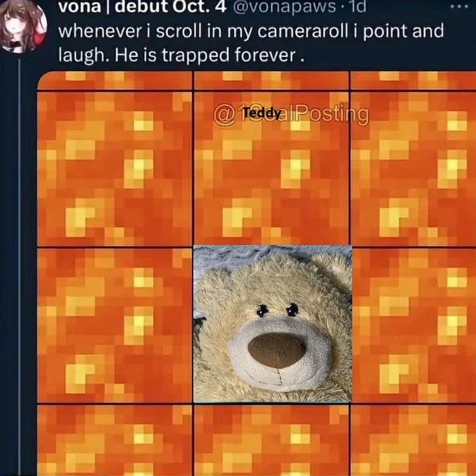Click the lava tile below-right of teddy bear

tap(414, 440)
